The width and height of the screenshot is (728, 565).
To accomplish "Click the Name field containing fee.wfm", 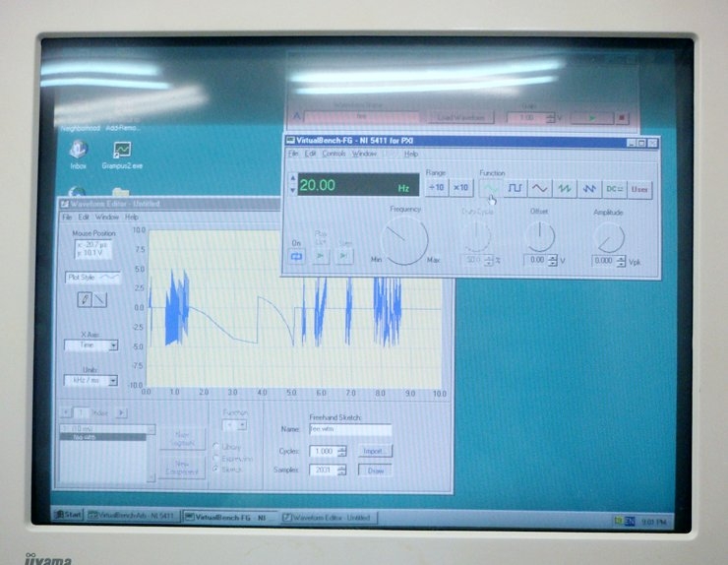I will (350, 429).
